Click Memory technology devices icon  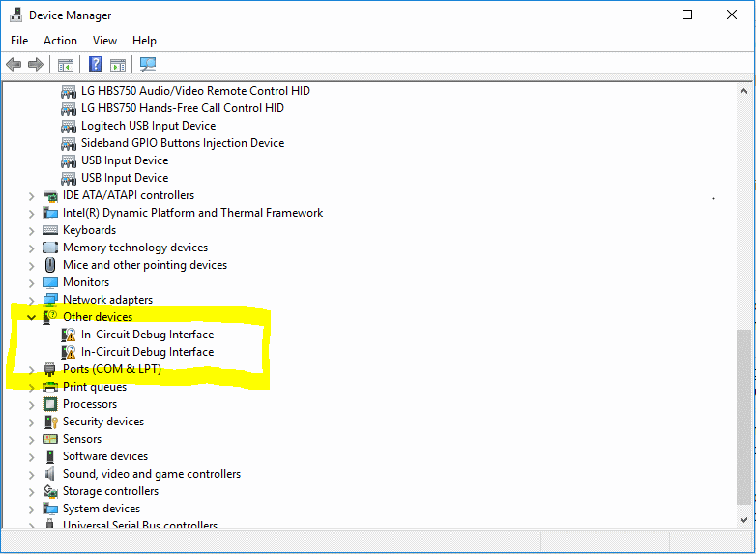click(50, 248)
